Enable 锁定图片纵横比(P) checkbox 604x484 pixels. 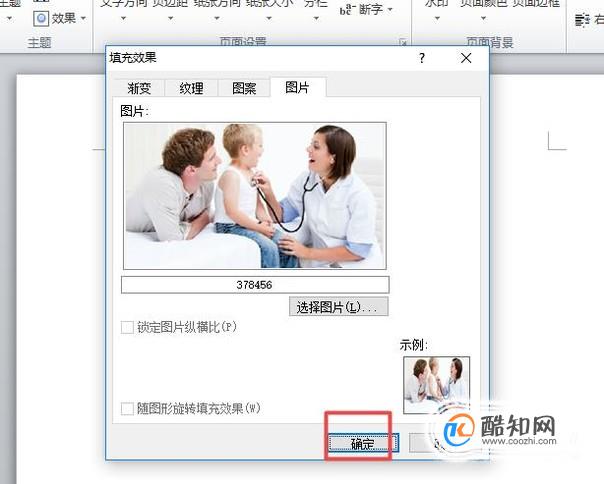coord(127,328)
